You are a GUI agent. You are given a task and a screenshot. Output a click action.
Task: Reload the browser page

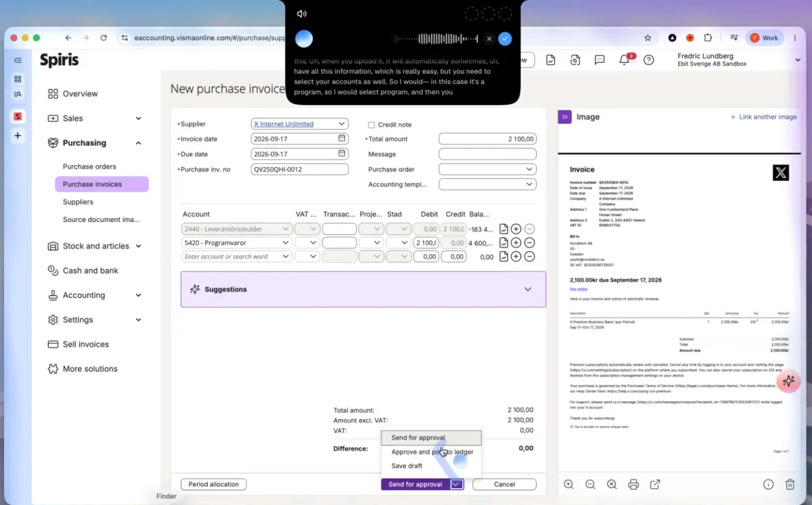(x=104, y=38)
